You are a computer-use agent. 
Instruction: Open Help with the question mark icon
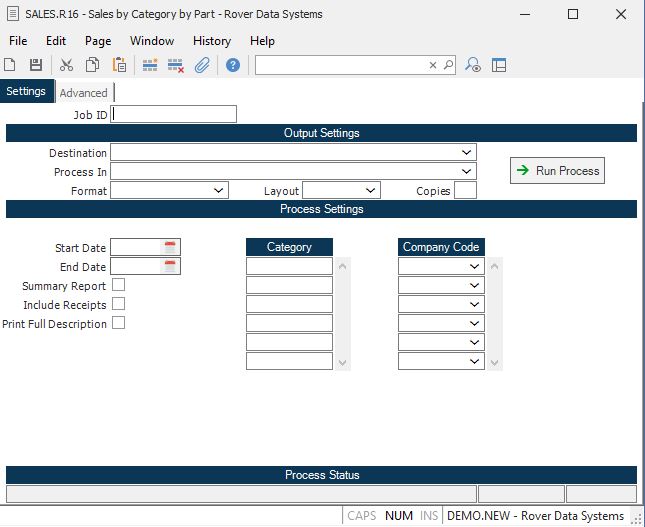[233, 65]
